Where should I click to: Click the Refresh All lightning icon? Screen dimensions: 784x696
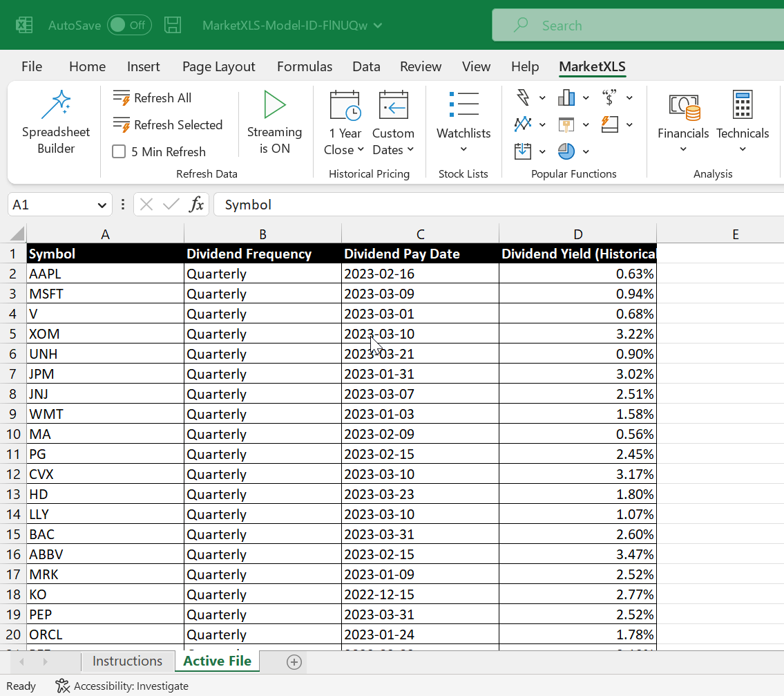122,97
